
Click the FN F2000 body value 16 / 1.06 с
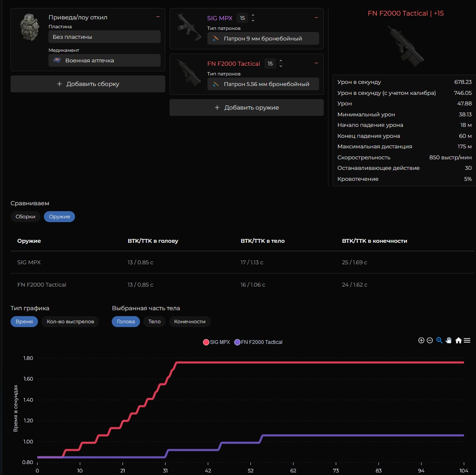(253, 284)
